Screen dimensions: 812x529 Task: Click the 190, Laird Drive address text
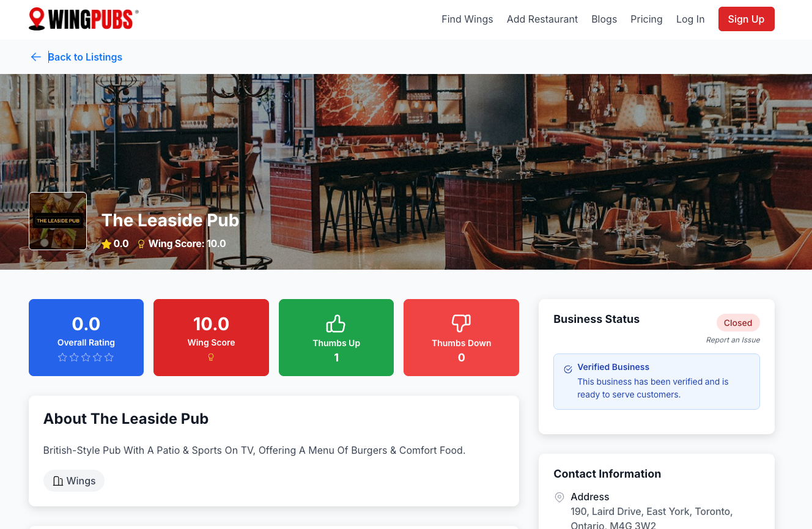click(x=652, y=519)
